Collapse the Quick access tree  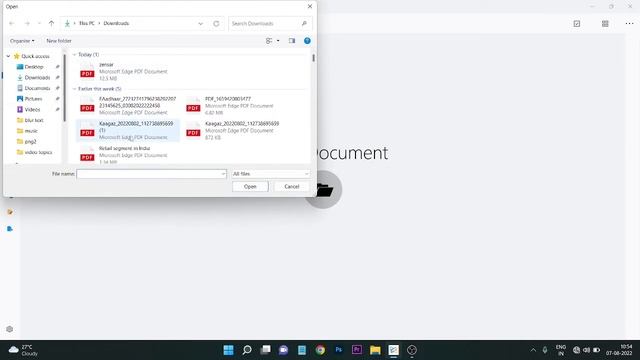pyautogui.click(x=8, y=56)
